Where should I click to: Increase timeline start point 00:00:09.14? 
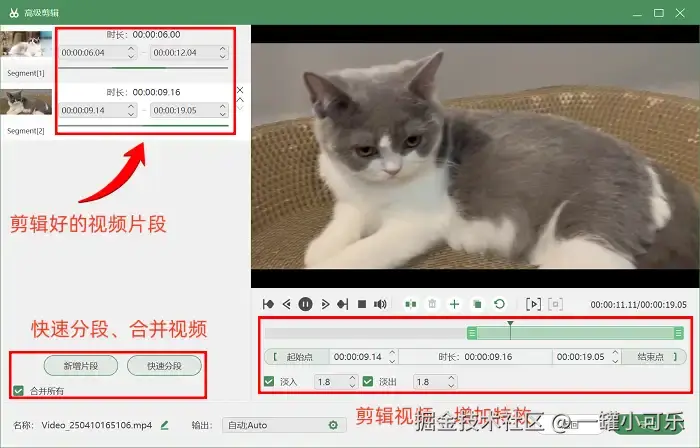(x=392, y=353)
